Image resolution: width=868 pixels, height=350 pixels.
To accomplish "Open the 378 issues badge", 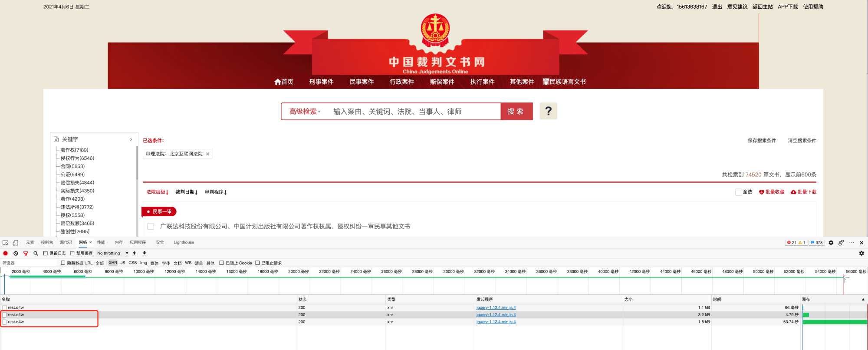I will click(x=817, y=243).
